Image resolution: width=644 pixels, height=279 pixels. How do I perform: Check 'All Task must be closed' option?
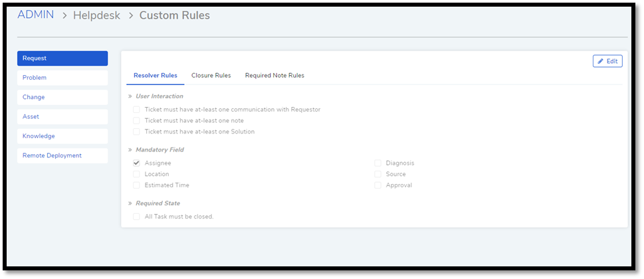click(x=136, y=217)
